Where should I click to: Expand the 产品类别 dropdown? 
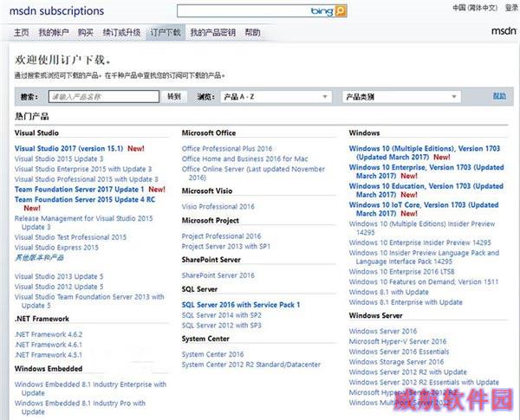click(401, 97)
